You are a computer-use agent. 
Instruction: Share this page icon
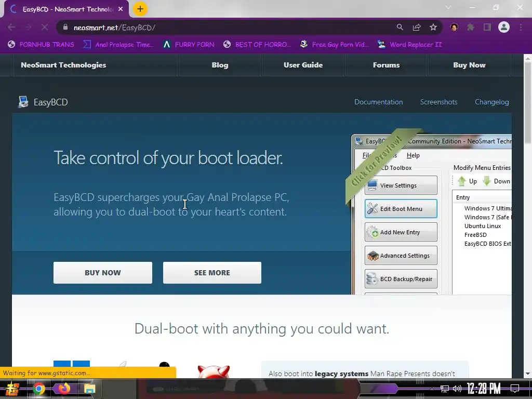click(417, 28)
